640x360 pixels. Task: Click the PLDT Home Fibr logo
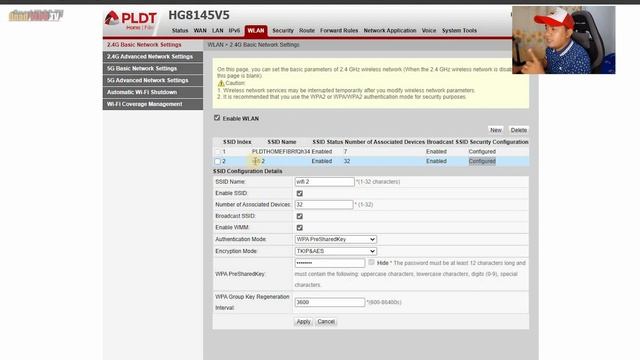pos(130,20)
